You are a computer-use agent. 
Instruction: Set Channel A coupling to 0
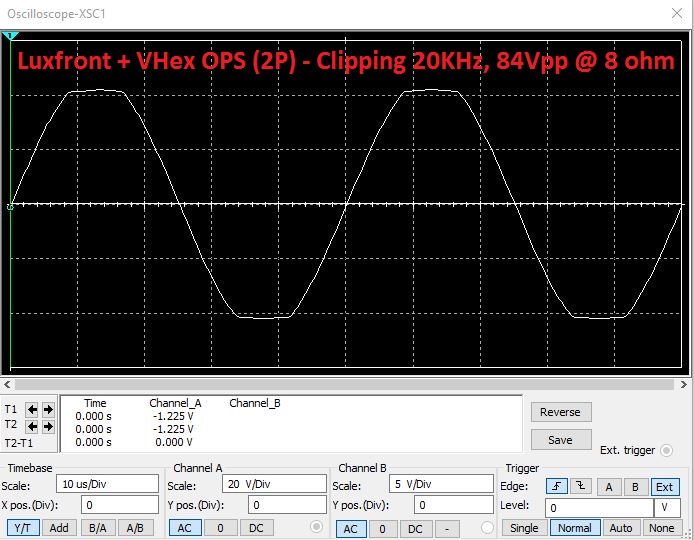tap(220, 528)
